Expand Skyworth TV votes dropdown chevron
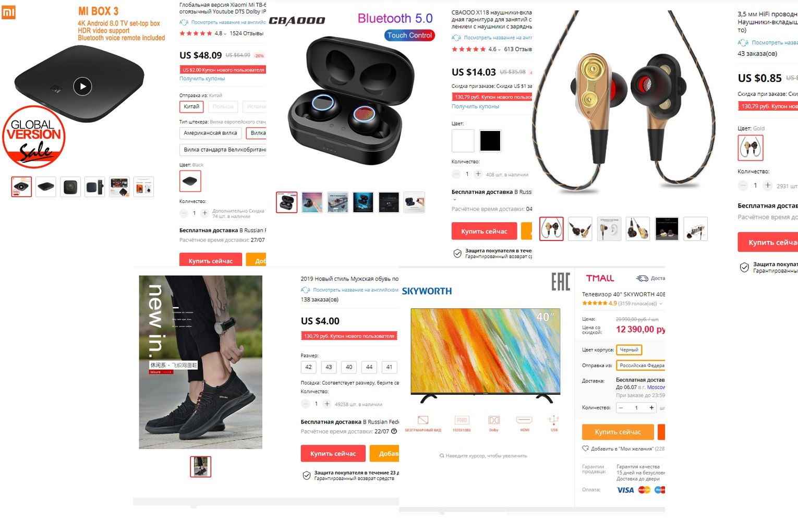The width and height of the screenshot is (798, 532). 660,304
